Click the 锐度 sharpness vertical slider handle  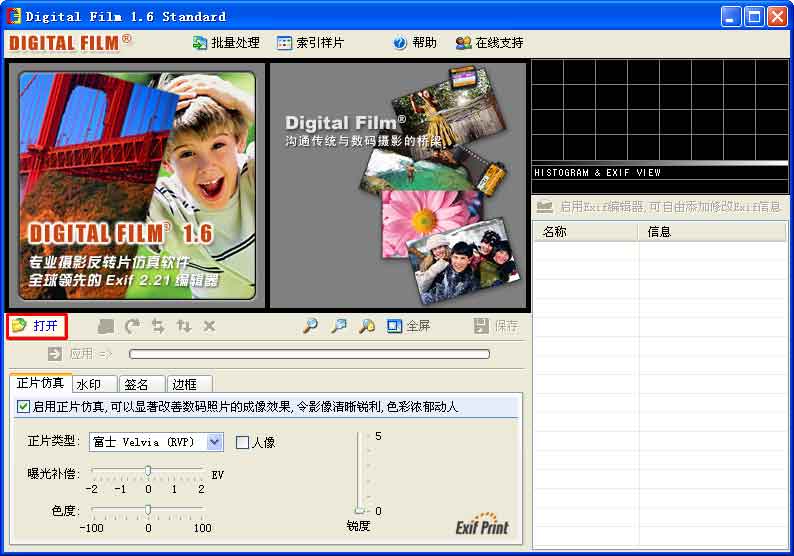[360, 511]
